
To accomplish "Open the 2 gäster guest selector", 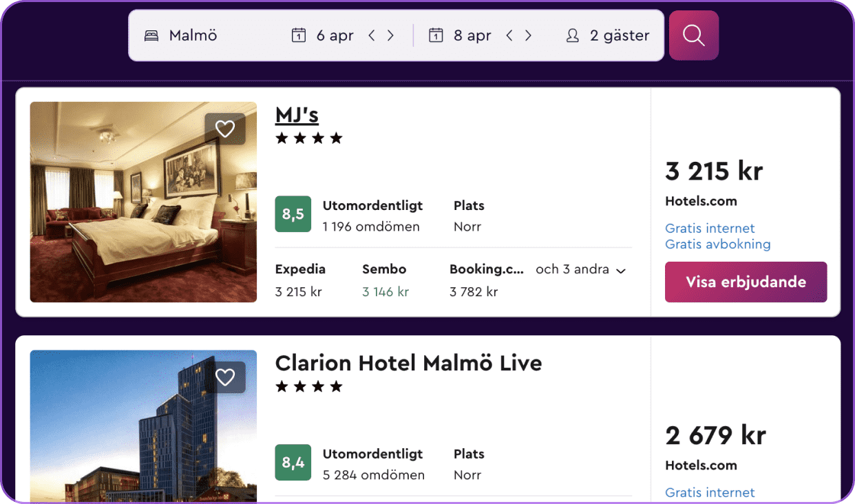I will click(x=619, y=36).
